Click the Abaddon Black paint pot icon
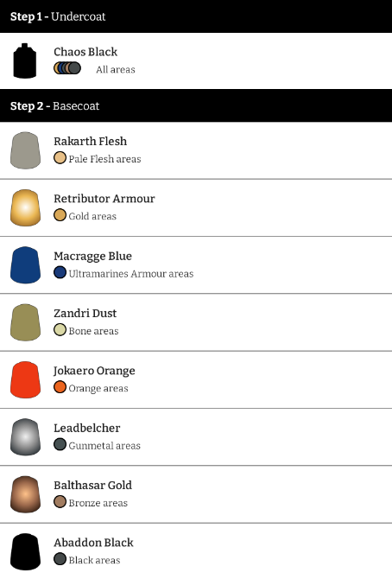This screenshot has width=392, height=579. (25, 551)
